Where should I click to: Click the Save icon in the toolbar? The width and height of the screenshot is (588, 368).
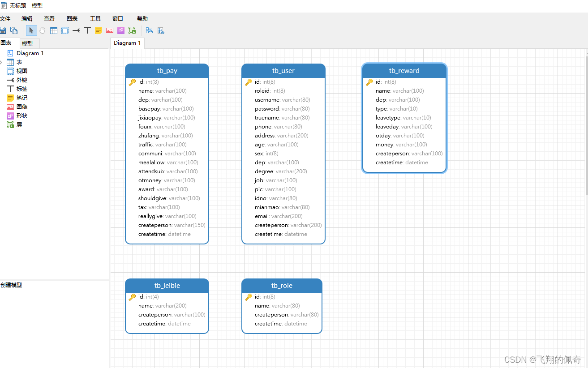[x=3, y=30]
